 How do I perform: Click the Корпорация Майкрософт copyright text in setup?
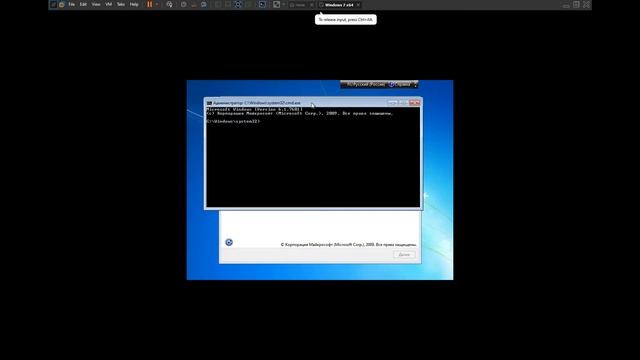pyautogui.click(x=348, y=244)
